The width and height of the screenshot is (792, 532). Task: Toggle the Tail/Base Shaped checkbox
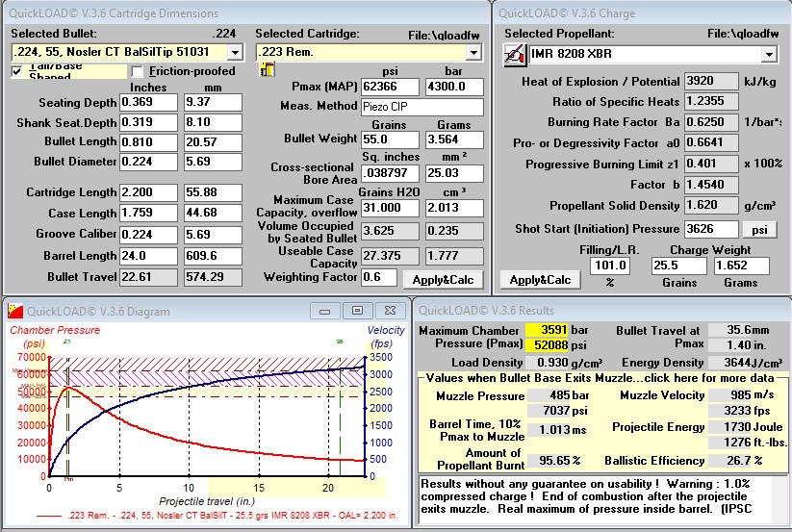point(17,71)
